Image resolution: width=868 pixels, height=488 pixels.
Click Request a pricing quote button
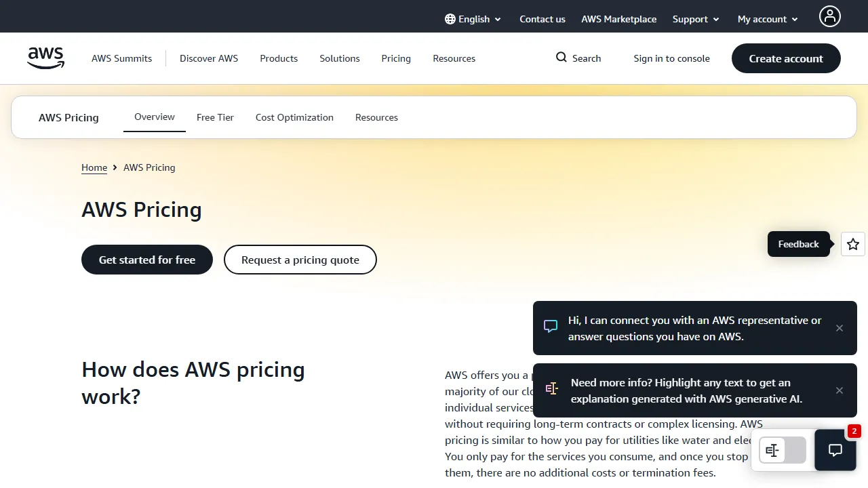click(300, 260)
